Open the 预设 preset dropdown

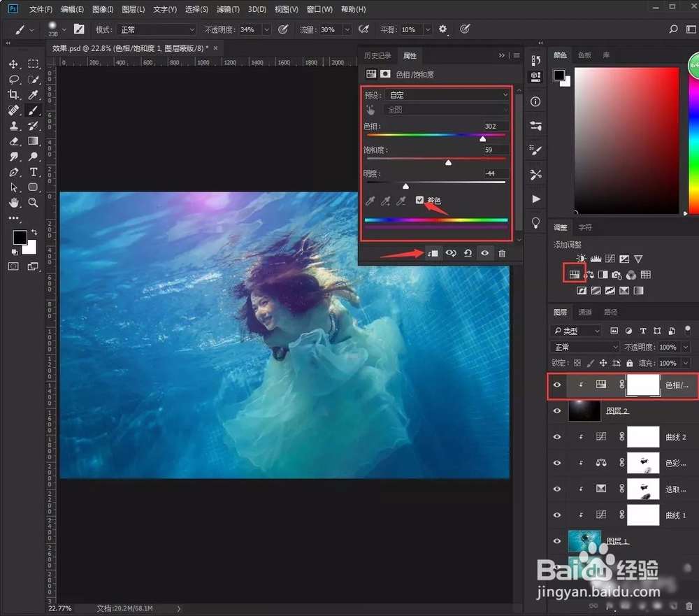(447, 94)
